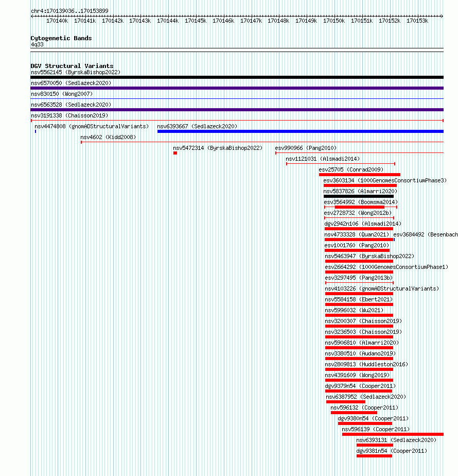
Task: Select the nsv3200307 (Chaisson2019) label
Action: tap(363, 321)
